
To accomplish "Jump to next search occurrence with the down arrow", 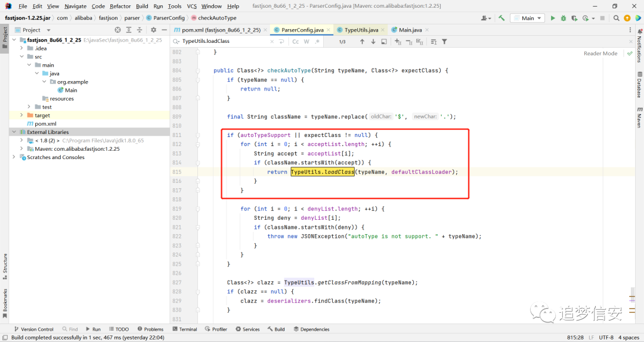I will click(x=373, y=42).
